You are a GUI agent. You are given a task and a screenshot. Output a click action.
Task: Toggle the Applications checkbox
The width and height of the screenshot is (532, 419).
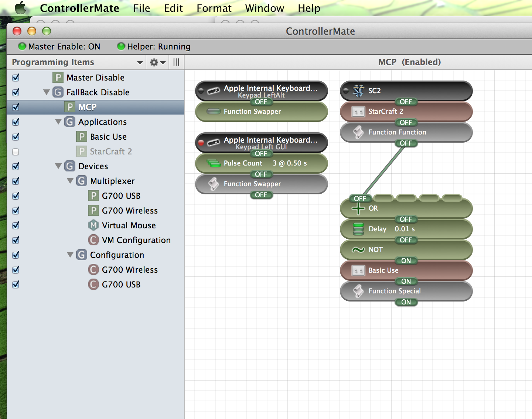pos(16,122)
